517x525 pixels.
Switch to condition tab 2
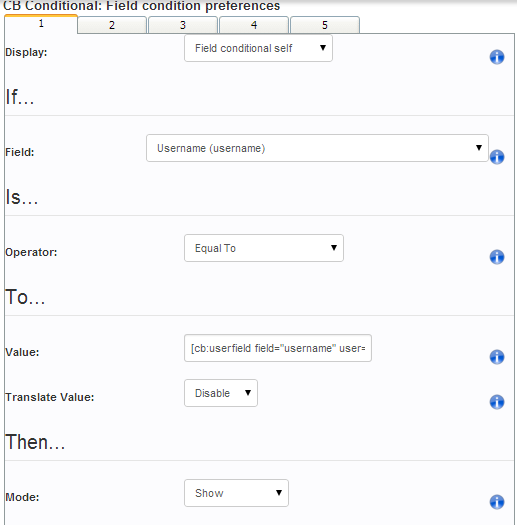(x=112, y=25)
